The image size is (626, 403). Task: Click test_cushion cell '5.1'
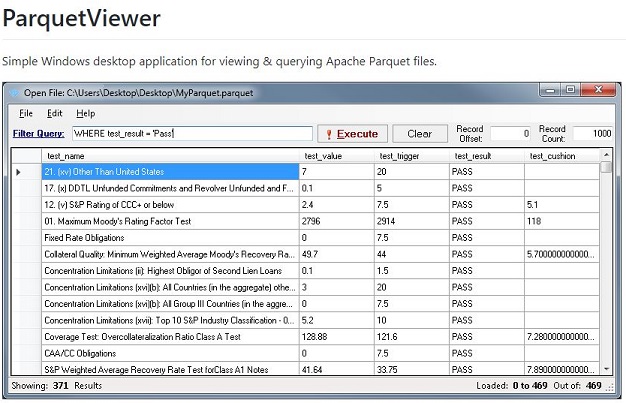[x=562, y=205]
